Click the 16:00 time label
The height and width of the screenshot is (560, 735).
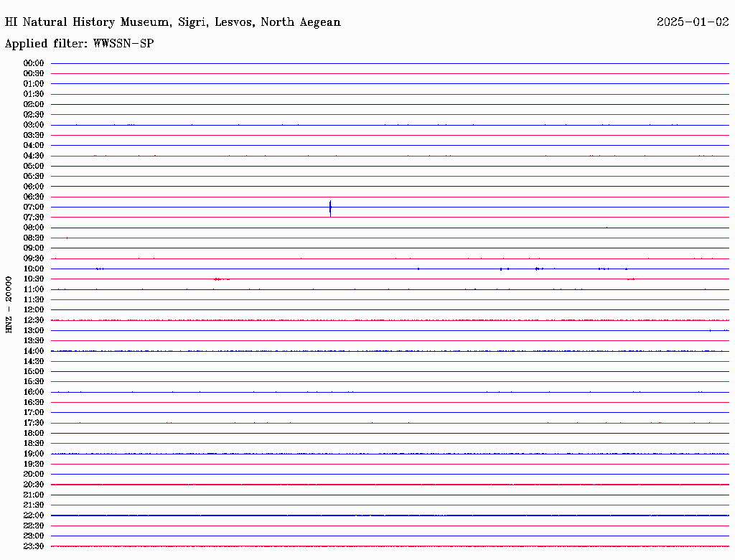(34, 392)
